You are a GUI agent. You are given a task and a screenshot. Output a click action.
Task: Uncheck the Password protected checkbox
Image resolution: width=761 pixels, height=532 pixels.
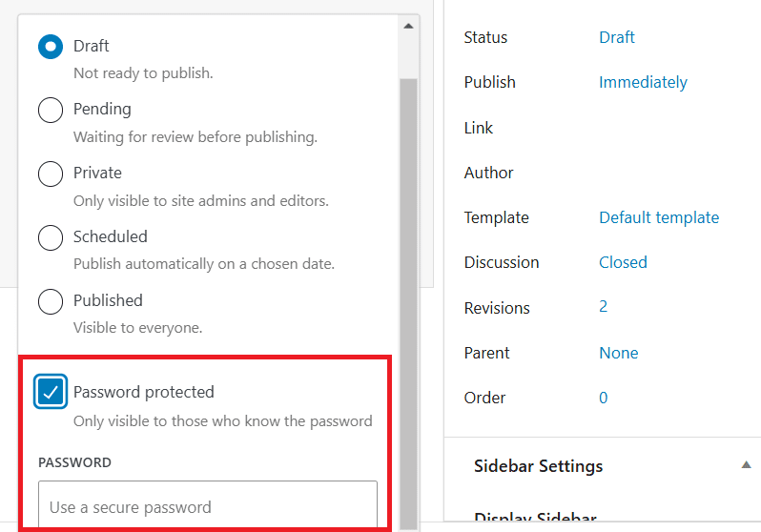tap(51, 392)
